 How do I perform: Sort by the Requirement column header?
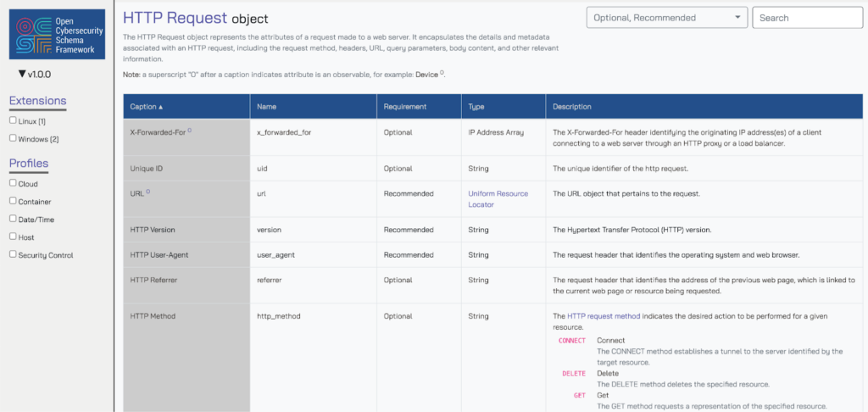[x=405, y=107]
